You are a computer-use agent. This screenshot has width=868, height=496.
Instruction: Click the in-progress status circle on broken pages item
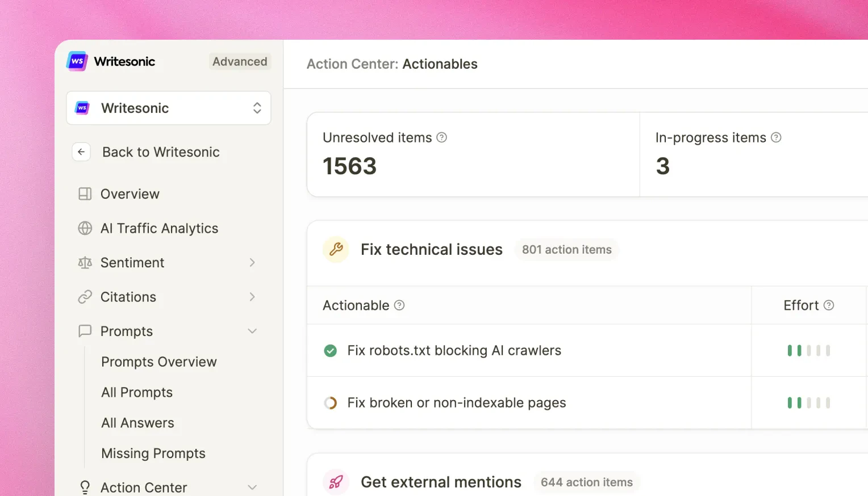[x=331, y=402]
